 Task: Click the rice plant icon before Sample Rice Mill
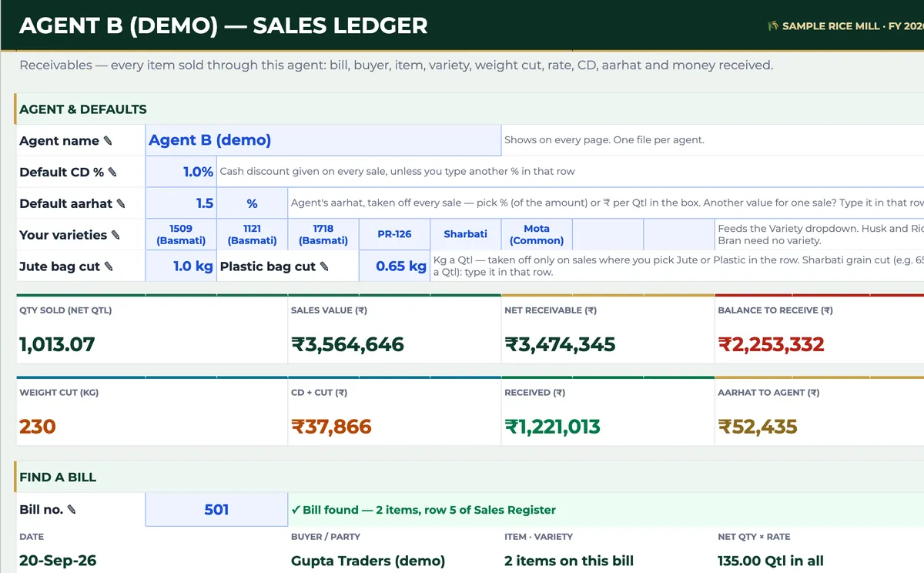[773, 26]
